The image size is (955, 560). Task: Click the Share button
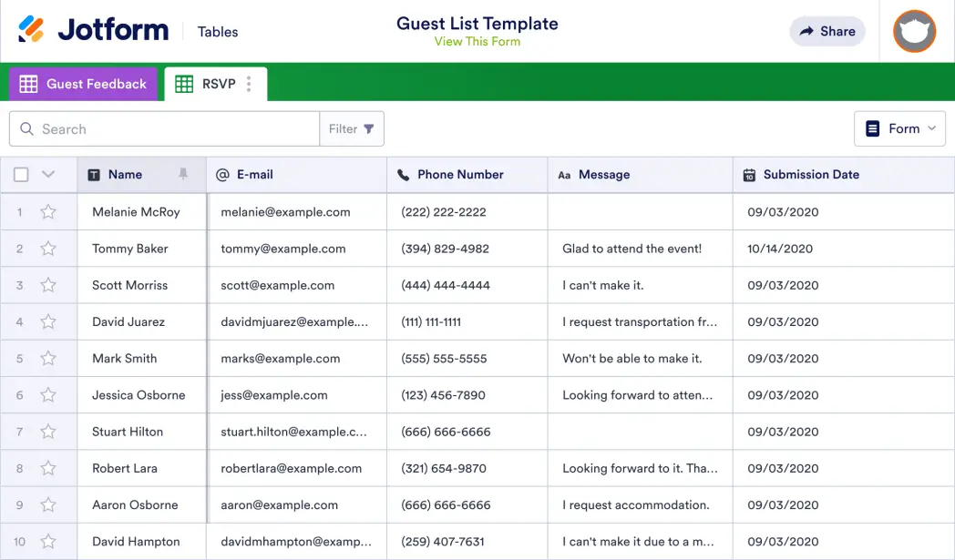click(827, 31)
